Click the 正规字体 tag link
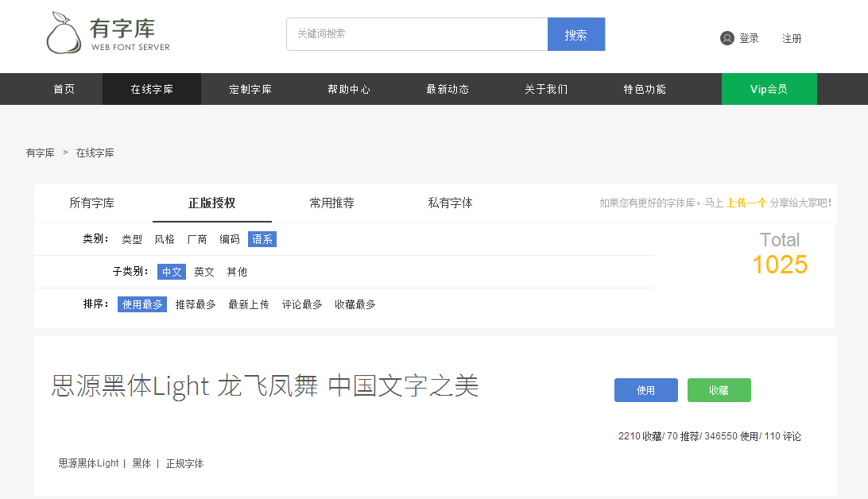This screenshot has height=499, width=868. [x=185, y=463]
